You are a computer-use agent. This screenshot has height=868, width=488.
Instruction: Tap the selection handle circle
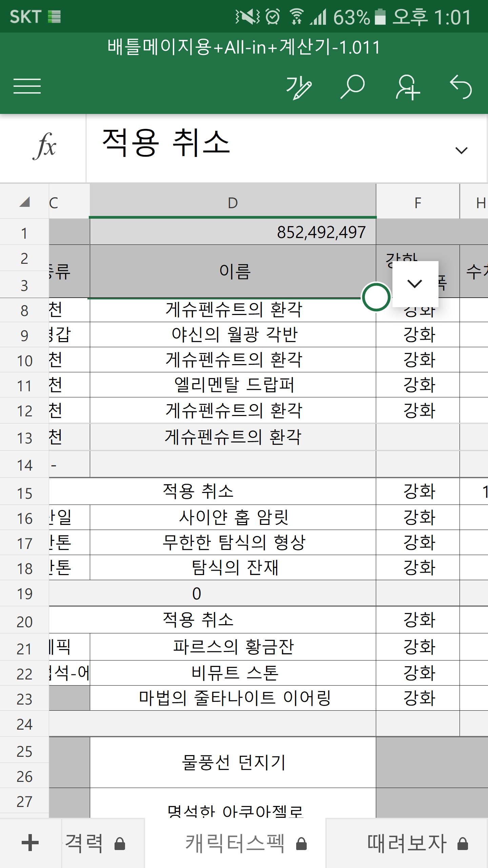tap(376, 297)
